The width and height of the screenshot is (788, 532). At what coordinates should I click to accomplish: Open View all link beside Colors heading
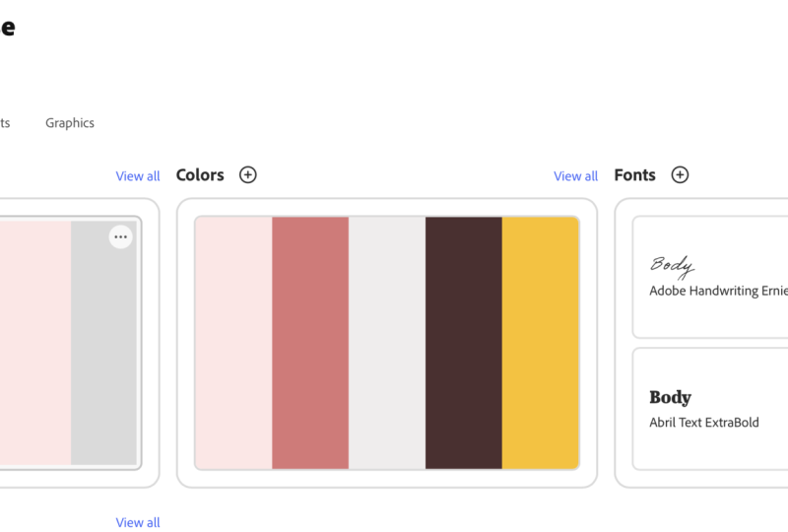point(138,176)
